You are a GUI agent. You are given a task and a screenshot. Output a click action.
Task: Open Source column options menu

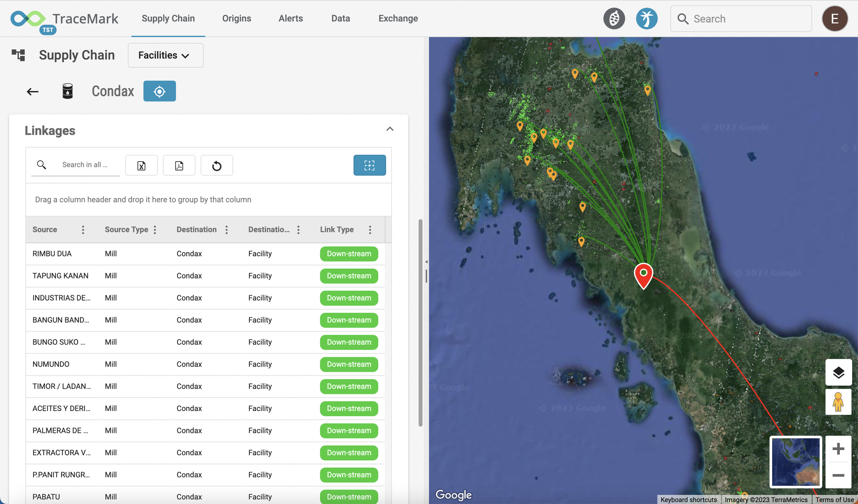83,230
